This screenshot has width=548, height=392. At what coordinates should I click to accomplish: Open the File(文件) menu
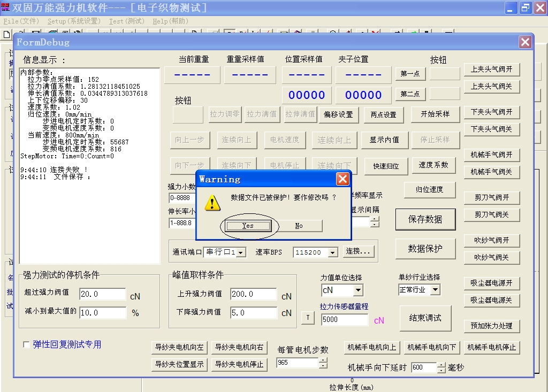(21, 21)
